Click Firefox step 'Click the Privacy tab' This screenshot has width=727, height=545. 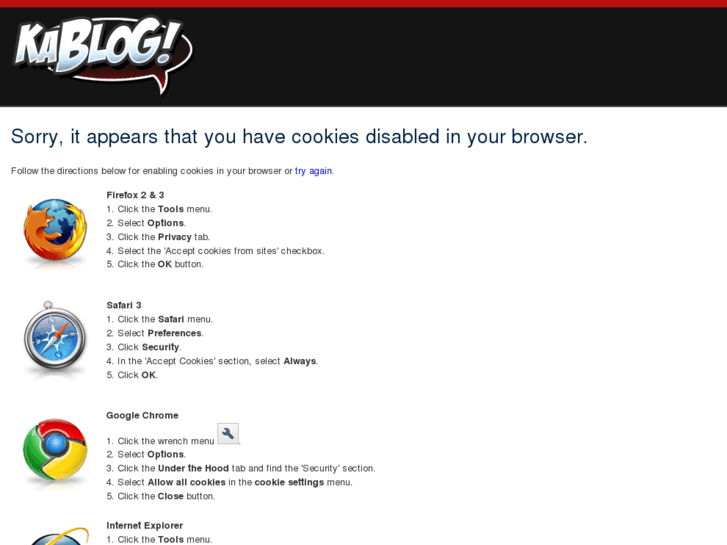click(158, 237)
